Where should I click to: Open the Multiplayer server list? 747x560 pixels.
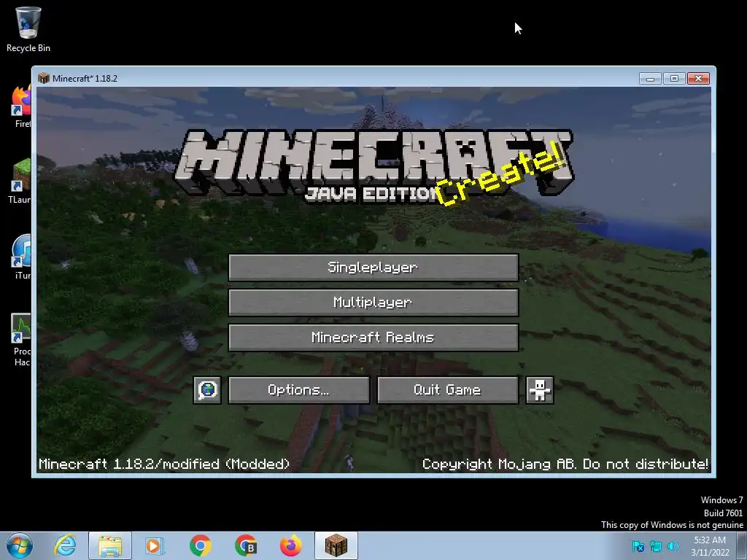pyautogui.click(x=373, y=303)
